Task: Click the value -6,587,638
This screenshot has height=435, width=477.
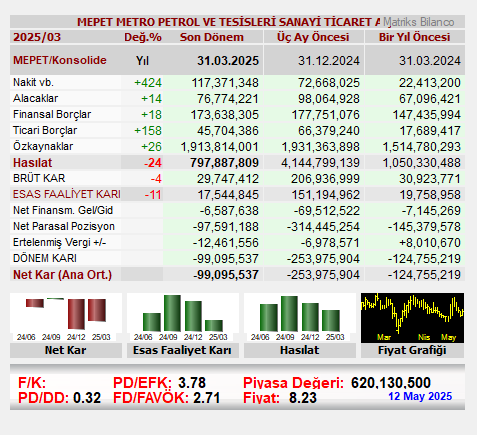Action: tap(229, 211)
